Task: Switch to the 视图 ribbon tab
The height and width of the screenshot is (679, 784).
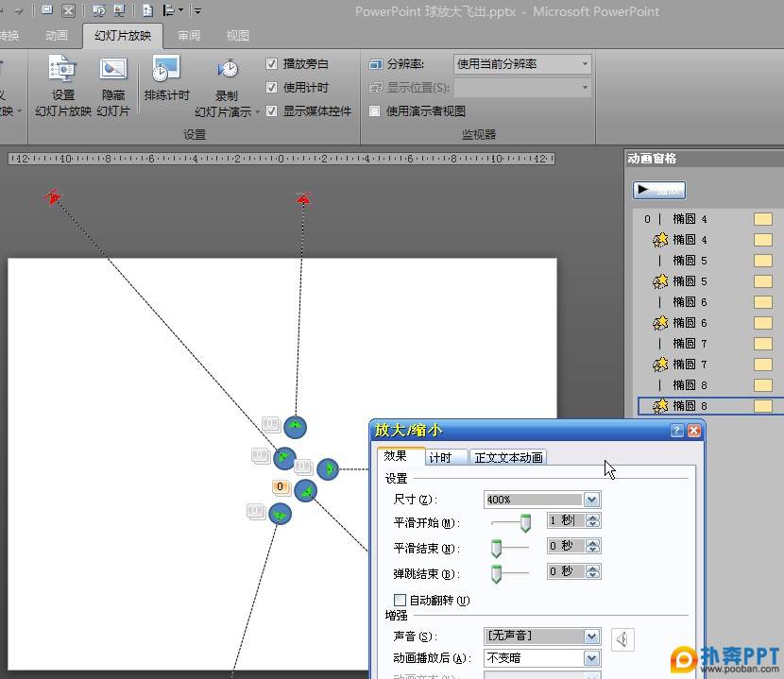Action: tap(237, 36)
